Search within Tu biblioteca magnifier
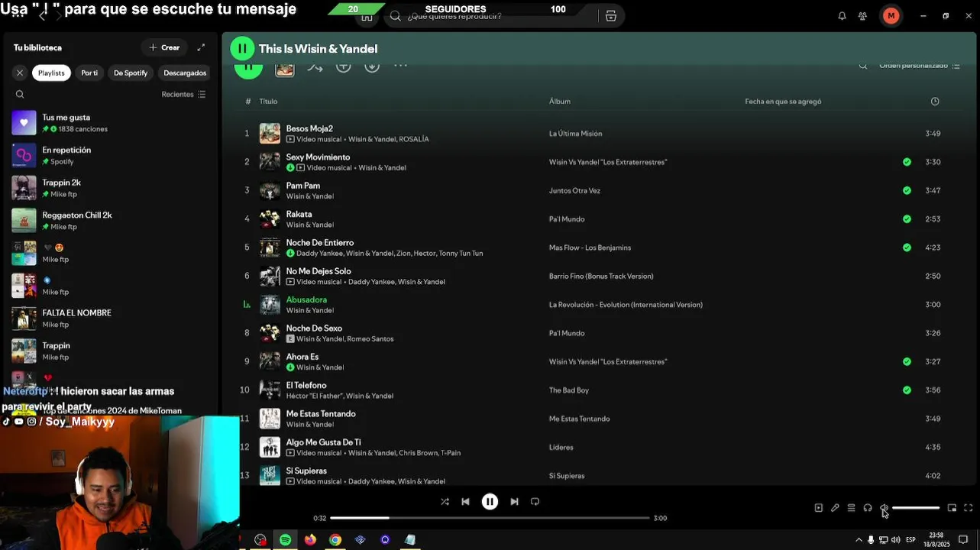Image resolution: width=980 pixels, height=550 pixels. [20, 95]
